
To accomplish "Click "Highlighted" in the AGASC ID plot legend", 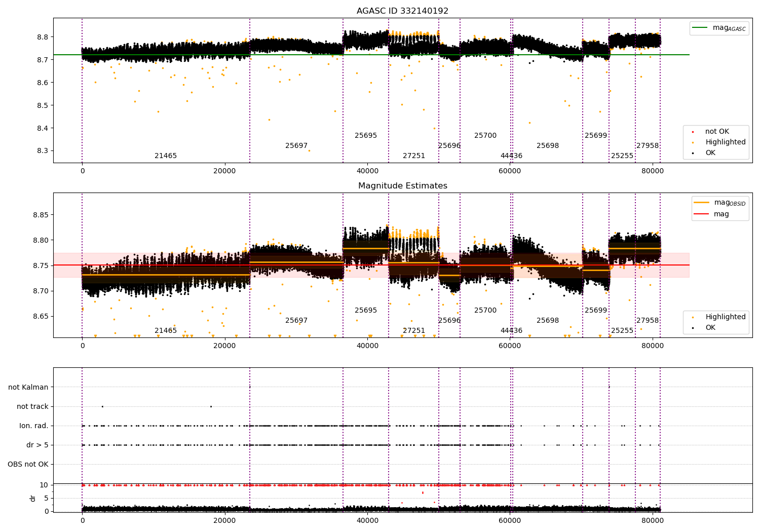I will (x=726, y=142).
